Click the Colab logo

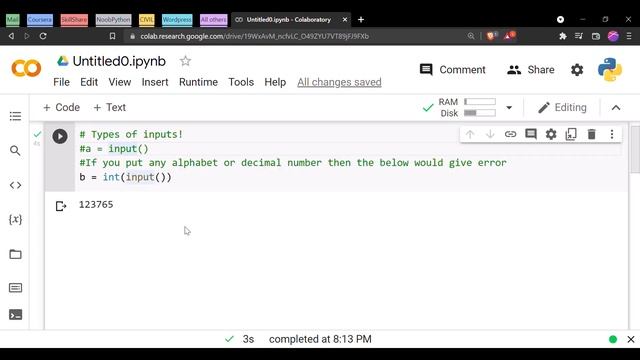pos(26,68)
